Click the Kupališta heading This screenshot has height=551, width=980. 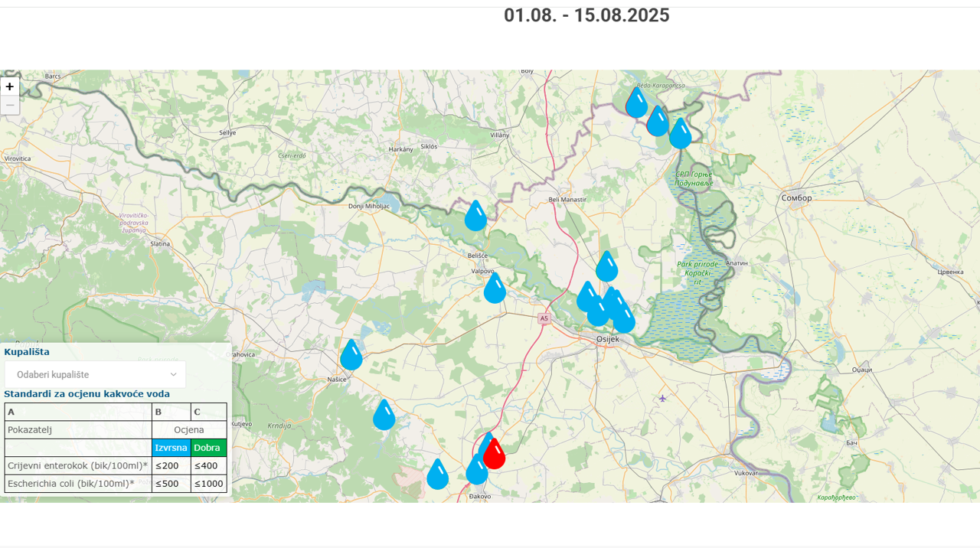pos(27,352)
